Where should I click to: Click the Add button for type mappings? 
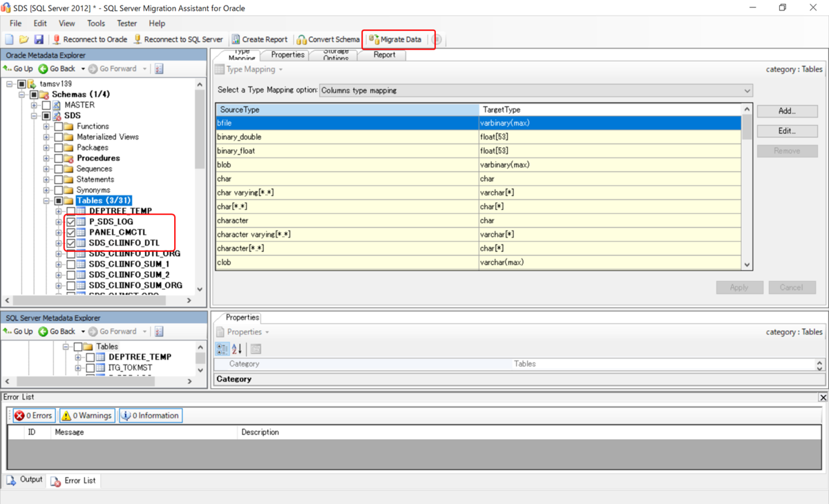tap(787, 110)
